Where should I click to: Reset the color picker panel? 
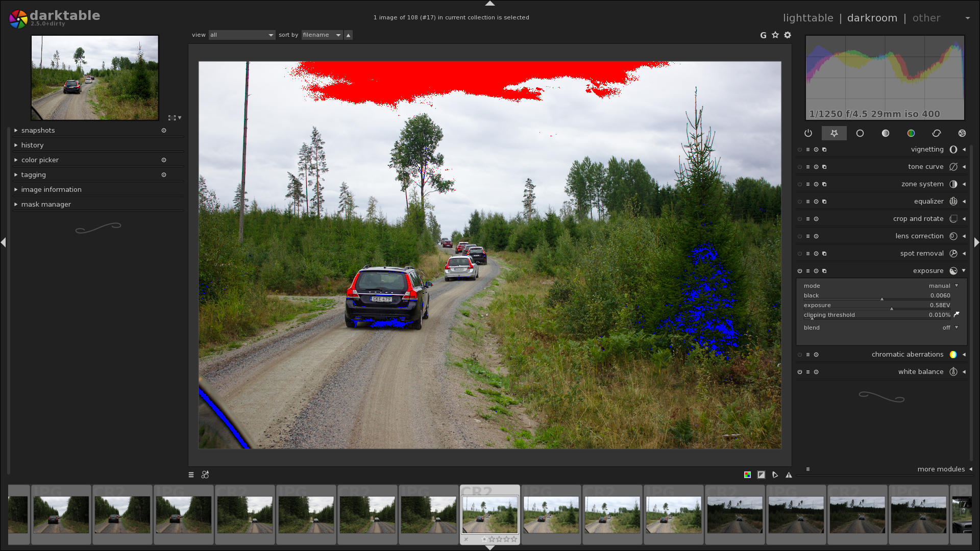pyautogui.click(x=164, y=160)
